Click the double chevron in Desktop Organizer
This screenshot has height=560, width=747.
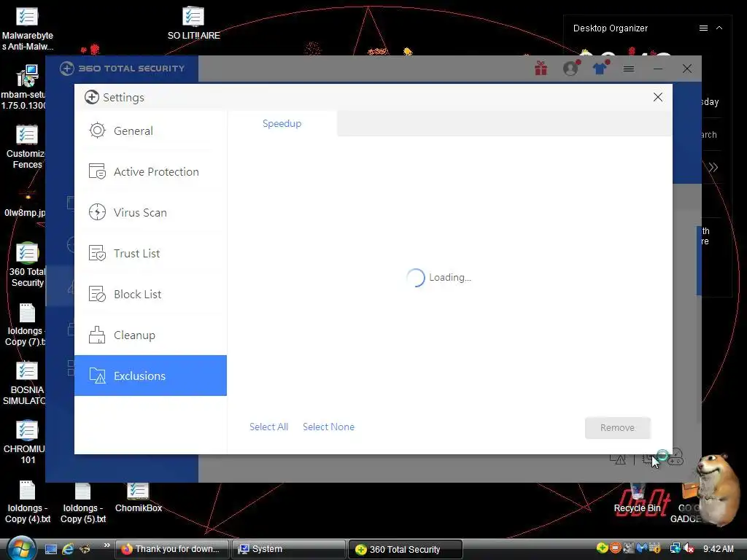(713, 168)
